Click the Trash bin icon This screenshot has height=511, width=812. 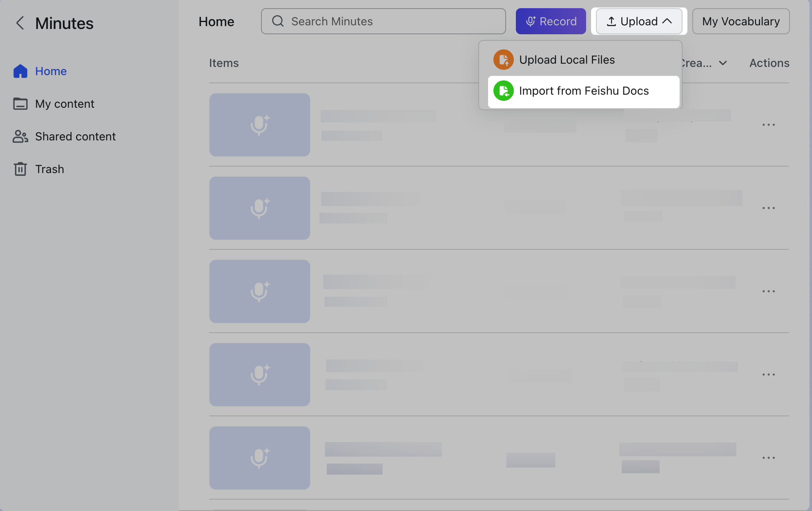coord(20,169)
